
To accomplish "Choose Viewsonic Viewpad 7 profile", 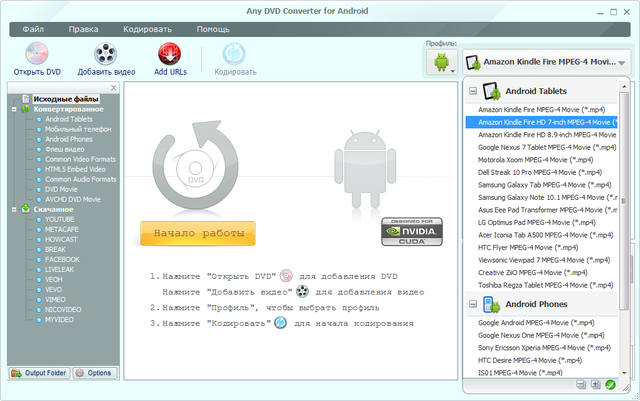I will 542,260.
